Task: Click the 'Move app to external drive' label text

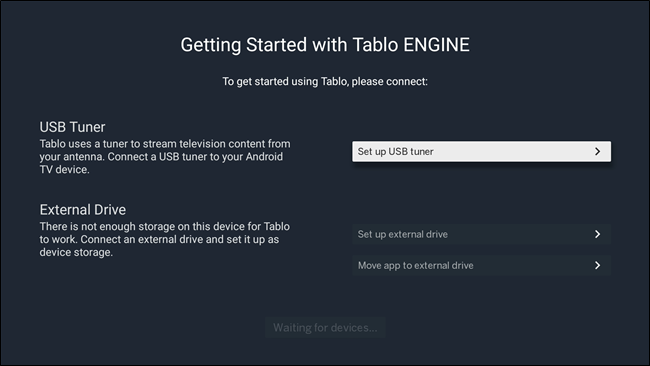Action: (415, 265)
